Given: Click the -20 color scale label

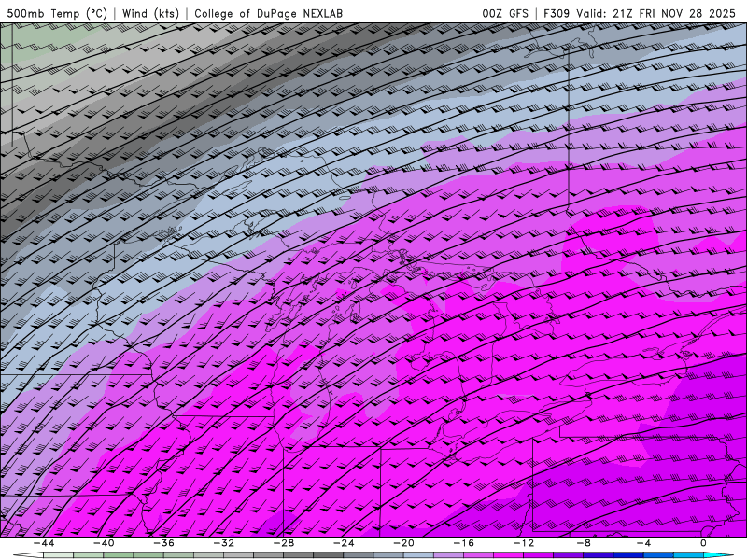Looking at the screenshot, I should pos(403,543).
